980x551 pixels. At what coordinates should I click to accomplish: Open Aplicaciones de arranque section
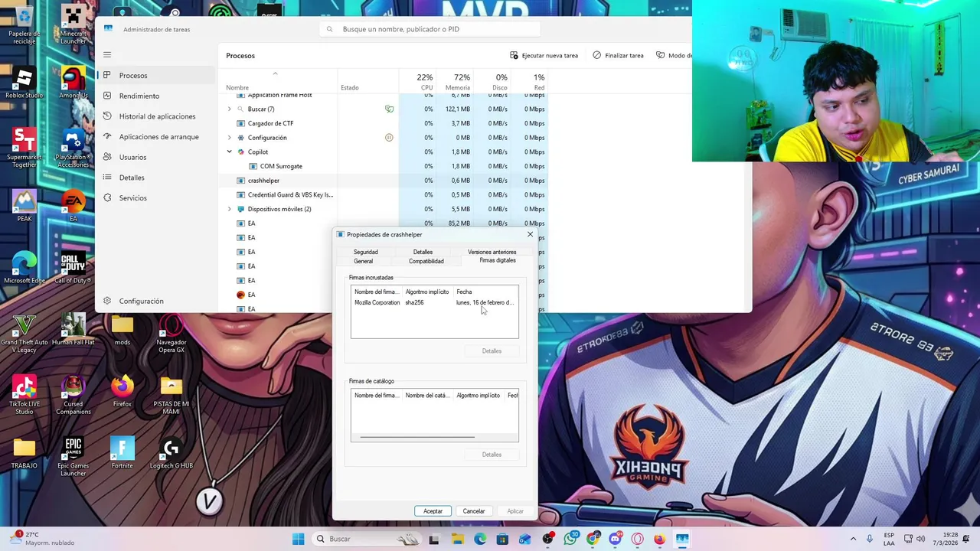[156, 136]
